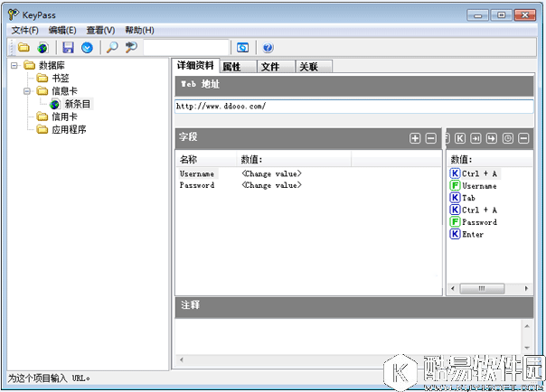
Task: Click the blue K icon beside Tab
Action: coord(455,198)
